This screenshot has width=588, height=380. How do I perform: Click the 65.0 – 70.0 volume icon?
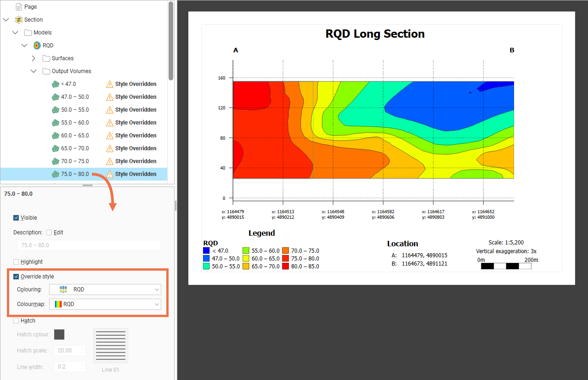(x=56, y=148)
